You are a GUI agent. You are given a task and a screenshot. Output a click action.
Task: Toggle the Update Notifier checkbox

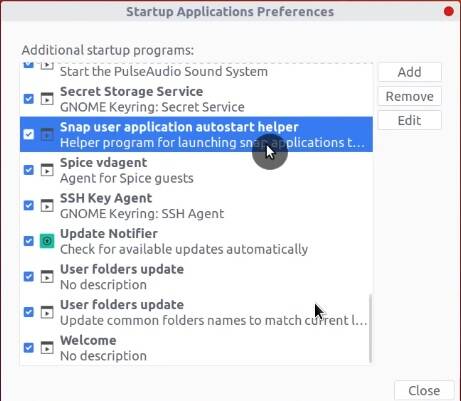(29, 241)
